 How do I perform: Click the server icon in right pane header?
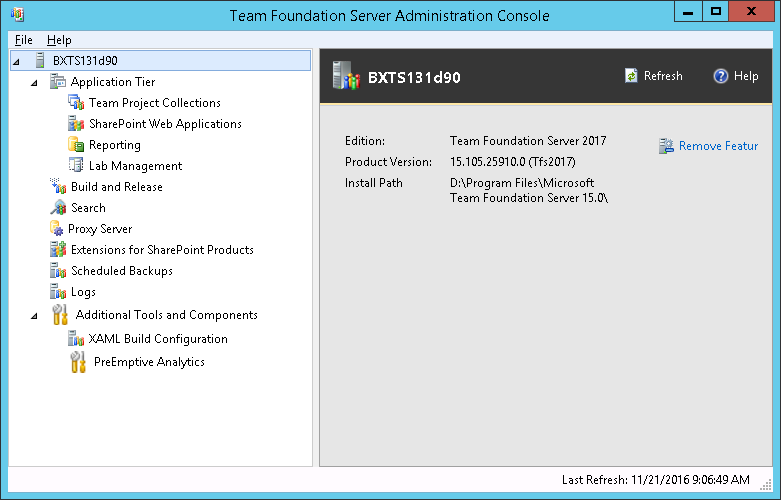[346, 76]
